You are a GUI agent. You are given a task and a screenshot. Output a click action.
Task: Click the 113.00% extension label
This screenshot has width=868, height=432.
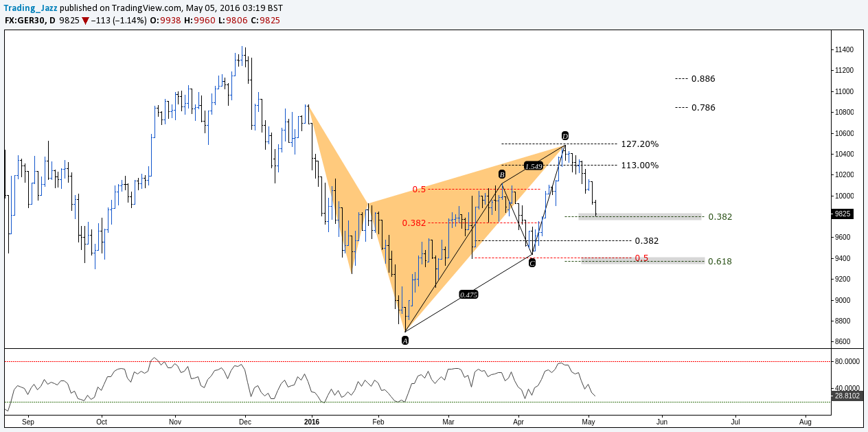click(639, 166)
